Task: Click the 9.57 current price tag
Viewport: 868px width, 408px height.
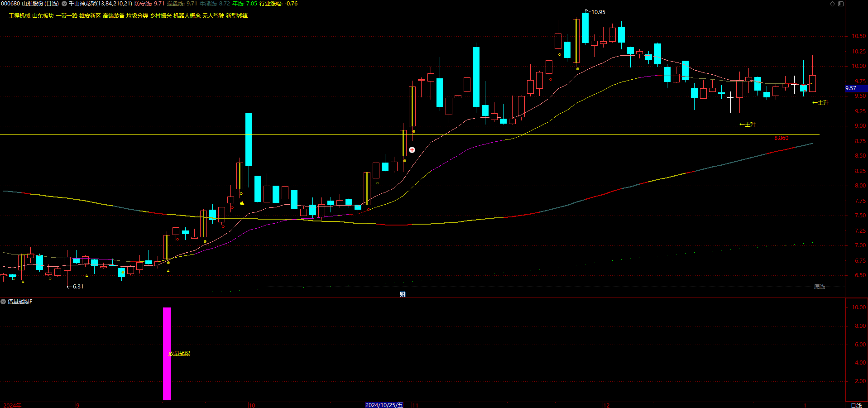Action: coord(856,88)
